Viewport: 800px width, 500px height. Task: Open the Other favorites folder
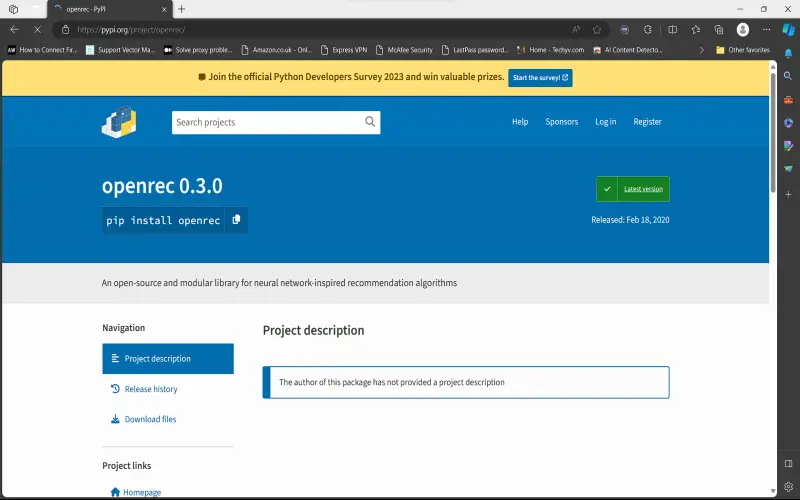[x=743, y=50]
